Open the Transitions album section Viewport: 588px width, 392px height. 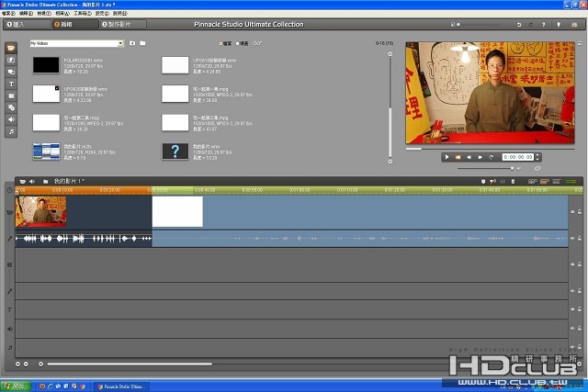pyautogui.click(x=11, y=60)
